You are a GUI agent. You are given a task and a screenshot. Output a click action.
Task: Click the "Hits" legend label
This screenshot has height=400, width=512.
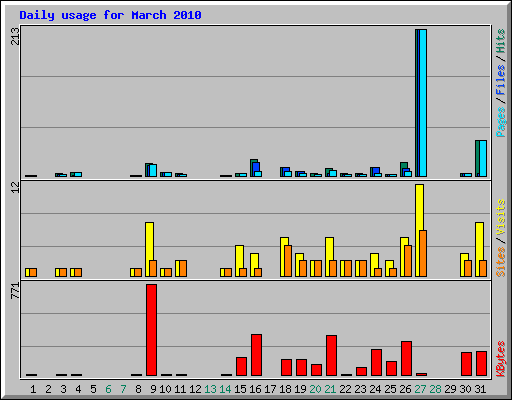pos(500,41)
